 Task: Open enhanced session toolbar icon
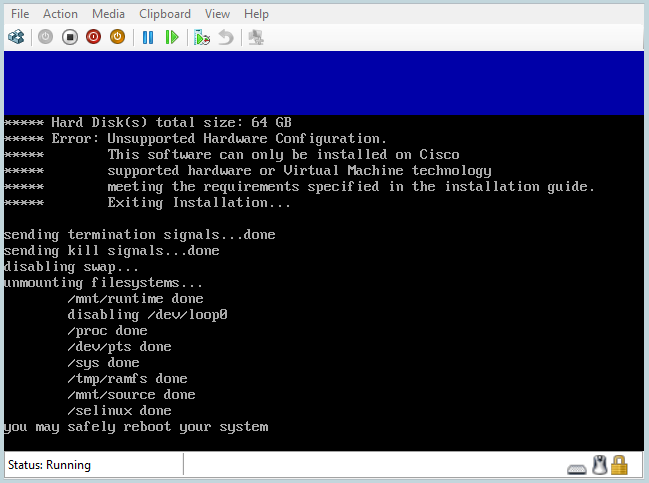tap(256, 37)
